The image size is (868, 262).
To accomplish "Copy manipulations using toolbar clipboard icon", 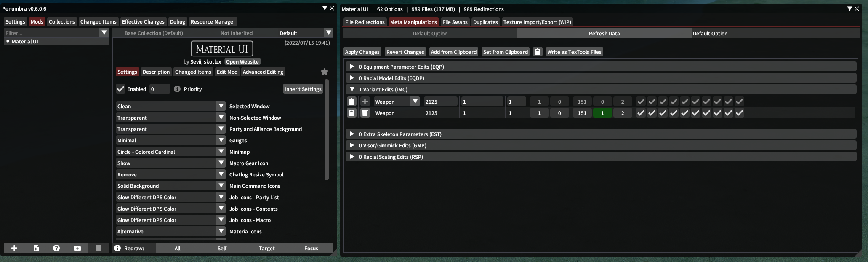I will (538, 52).
